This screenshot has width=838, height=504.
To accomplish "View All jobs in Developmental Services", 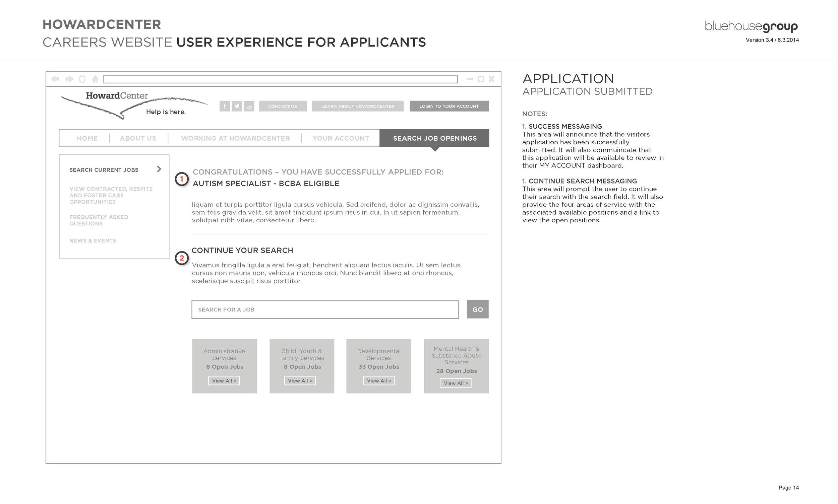I will (378, 381).
